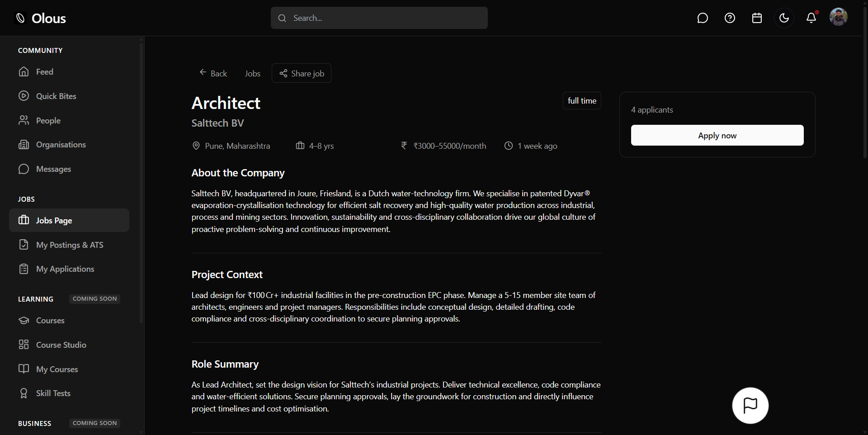Open People in sidebar
Image resolution: width=868 pixels, height=435 pixels.
point(69,121)
